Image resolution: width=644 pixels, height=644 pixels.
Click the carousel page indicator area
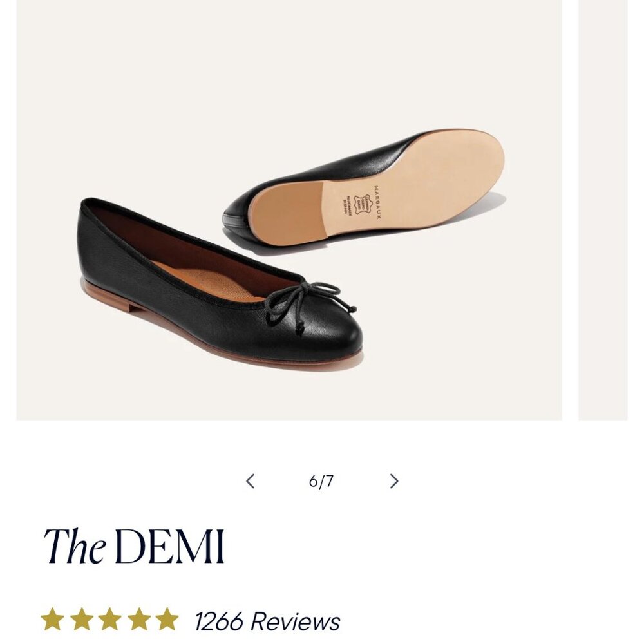click(321, 480)
